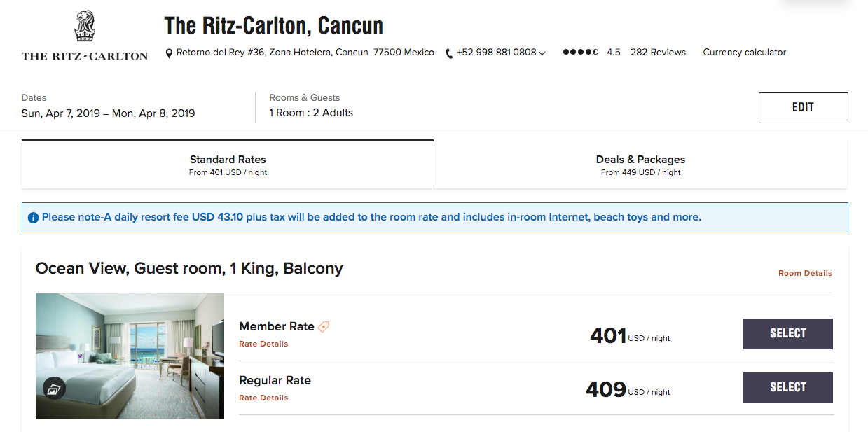The image size is (868, 432).
Task: Select the Member Rate at 401 USD
Action: point(787,334)
